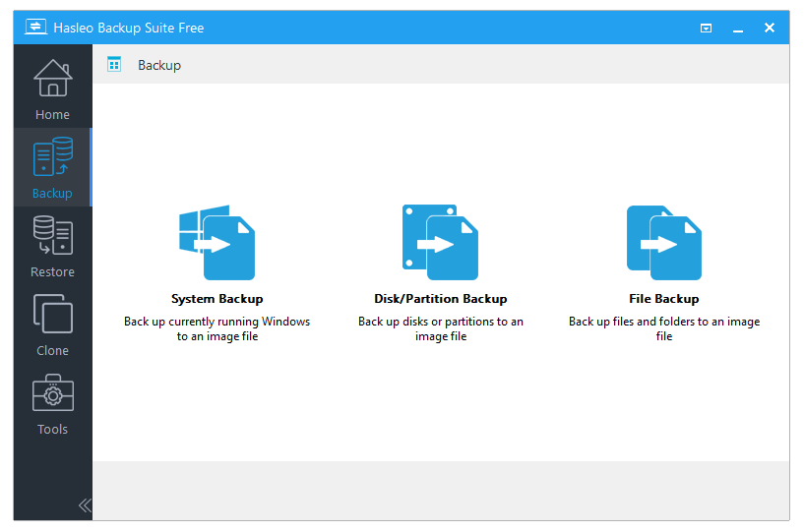Open the Home section in sidebar

52,88
